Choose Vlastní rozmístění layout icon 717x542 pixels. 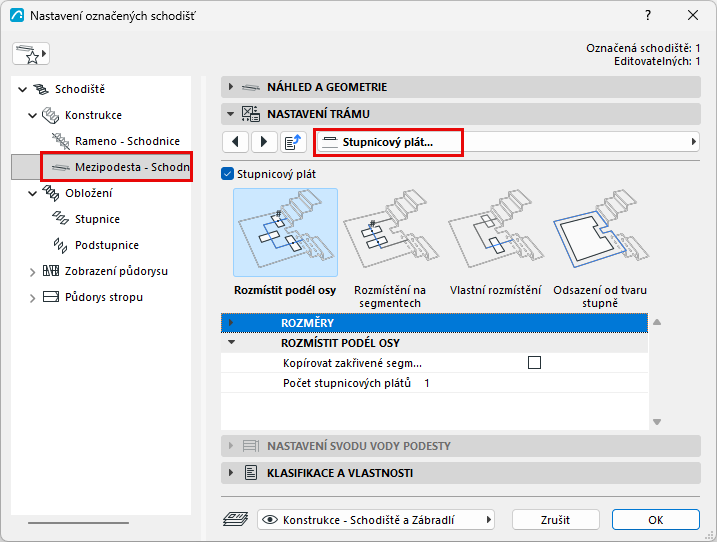[495, 232]
